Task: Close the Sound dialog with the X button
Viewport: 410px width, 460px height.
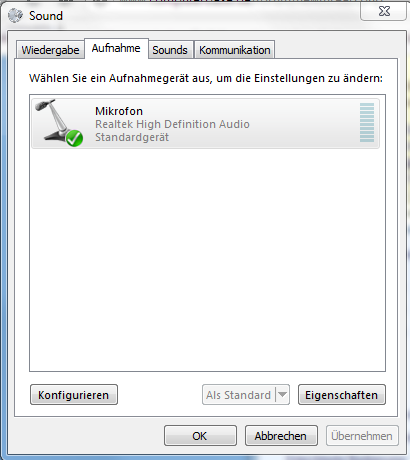Action: pos(384,12)
